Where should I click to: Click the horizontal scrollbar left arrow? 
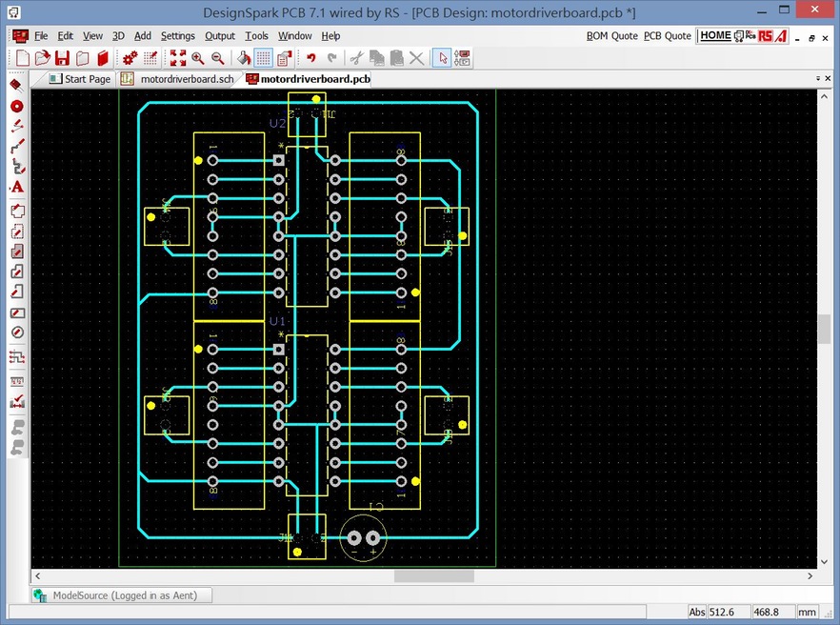point(37,576)
